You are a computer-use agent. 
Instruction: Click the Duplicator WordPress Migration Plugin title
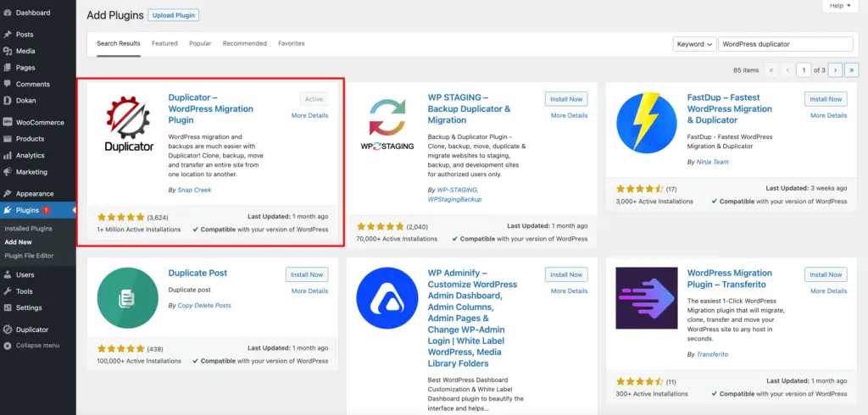(211, 108)
